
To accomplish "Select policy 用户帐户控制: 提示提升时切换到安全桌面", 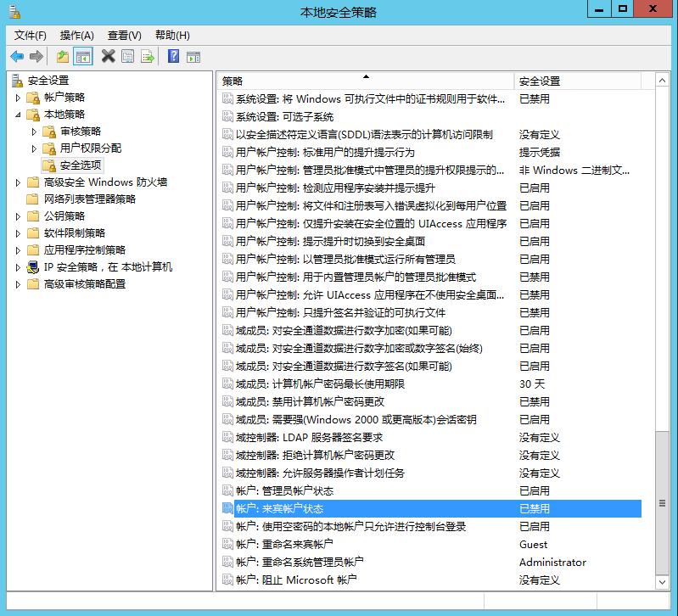I will pos(330,241).
